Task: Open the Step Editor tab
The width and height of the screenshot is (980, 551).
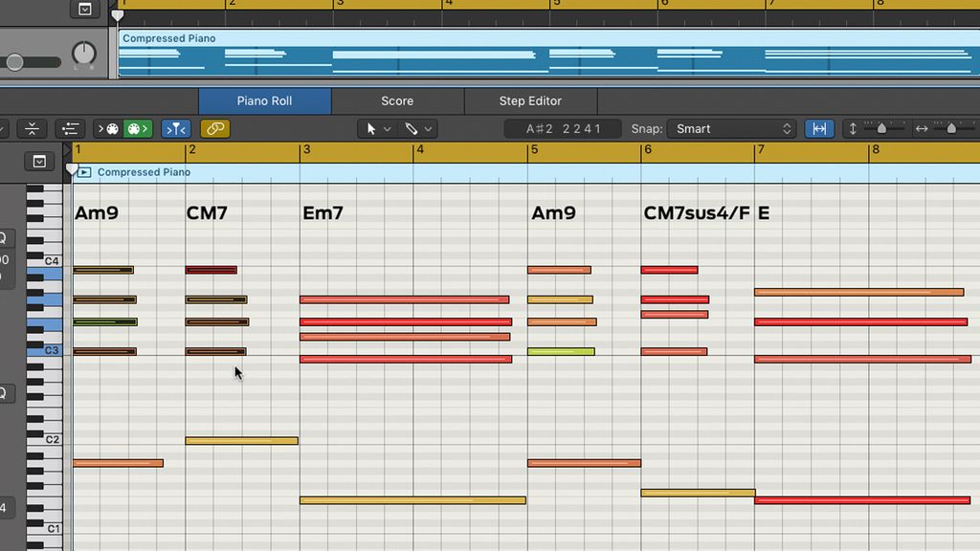Action: click(529, 100)
